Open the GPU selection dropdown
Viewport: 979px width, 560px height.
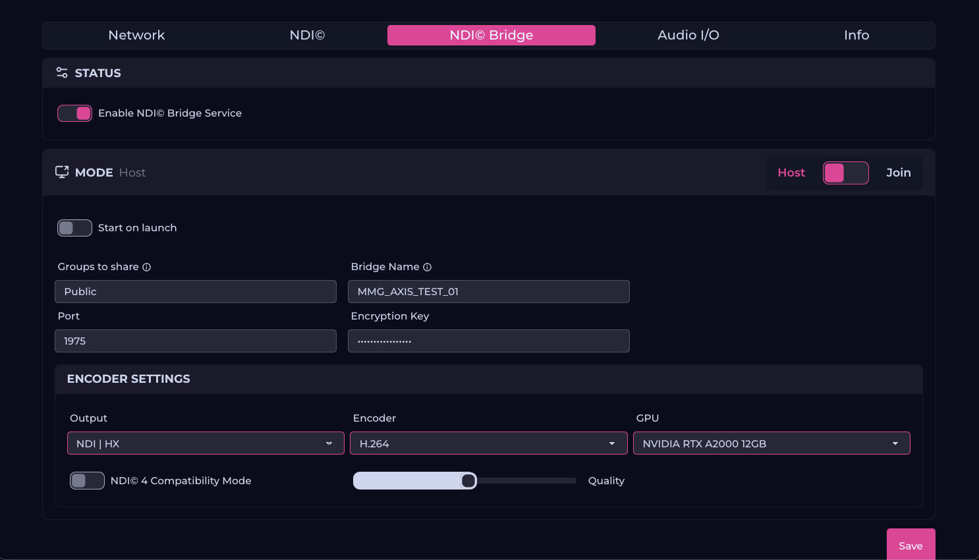coord(771,443)
